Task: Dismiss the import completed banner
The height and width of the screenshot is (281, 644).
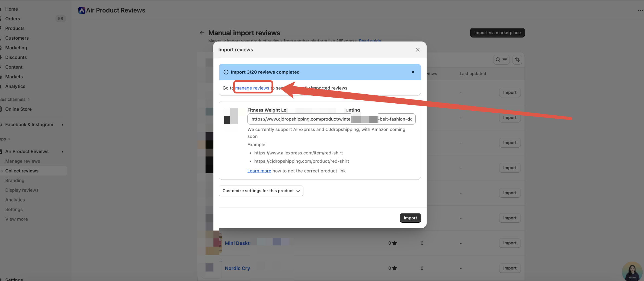Action: pos(413,72)
